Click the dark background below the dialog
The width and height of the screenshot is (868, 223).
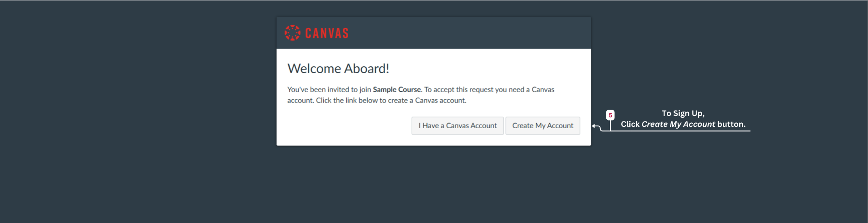click(434, 185)
